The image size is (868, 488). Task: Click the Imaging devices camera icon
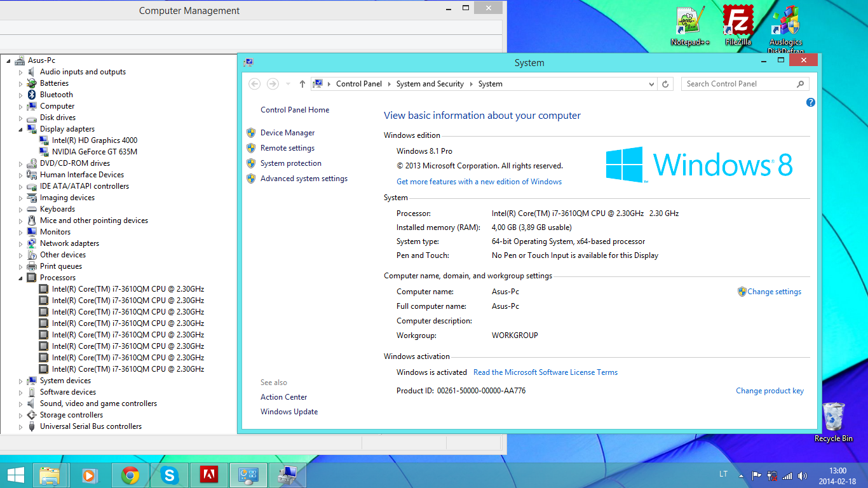[x=32, y=198]
